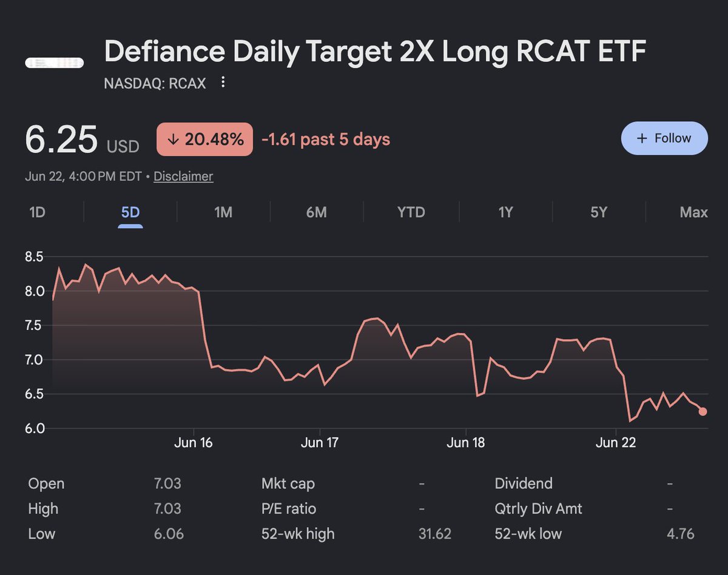The image size is (728, 575).
Task: Click the Jun 17 date label on chart axis
Action: pos(319,443)
